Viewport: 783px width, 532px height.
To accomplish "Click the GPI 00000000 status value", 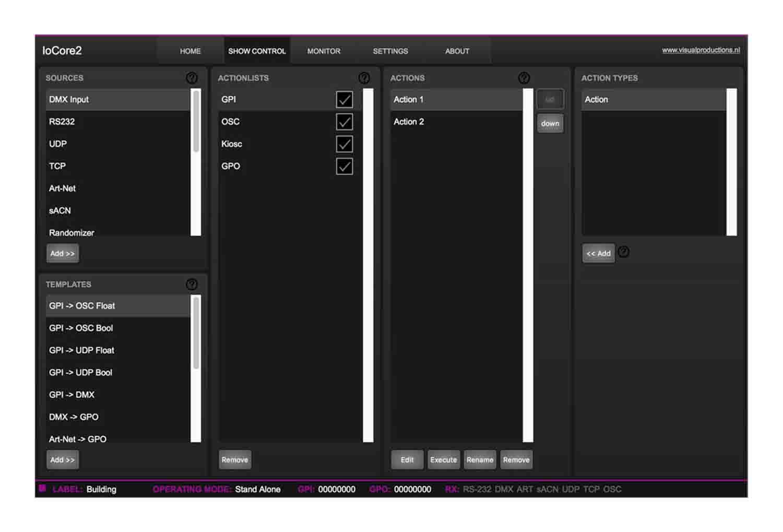I will pyautogui.click(x=337, y=489).
